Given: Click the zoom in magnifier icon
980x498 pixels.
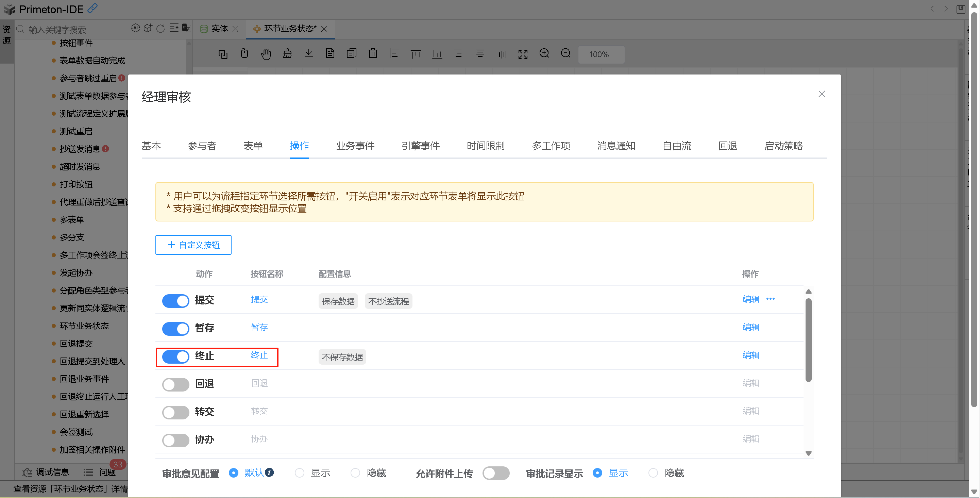Looking at the screenshot, I should tap(544, 54).
